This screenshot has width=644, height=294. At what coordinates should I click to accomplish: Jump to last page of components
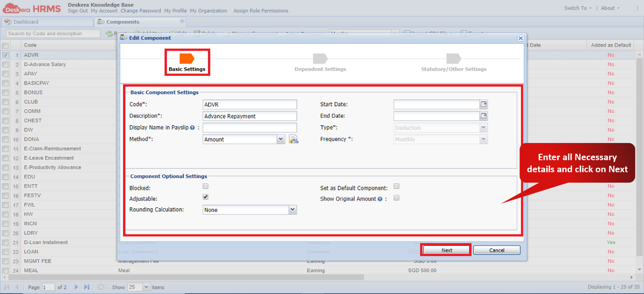pos(86,287)
